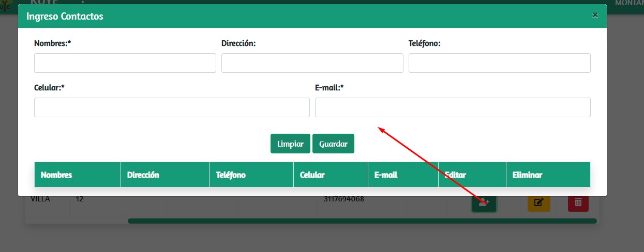
Task: Click the Ingreso Contactos dialog title
Action: click(65, 17)
